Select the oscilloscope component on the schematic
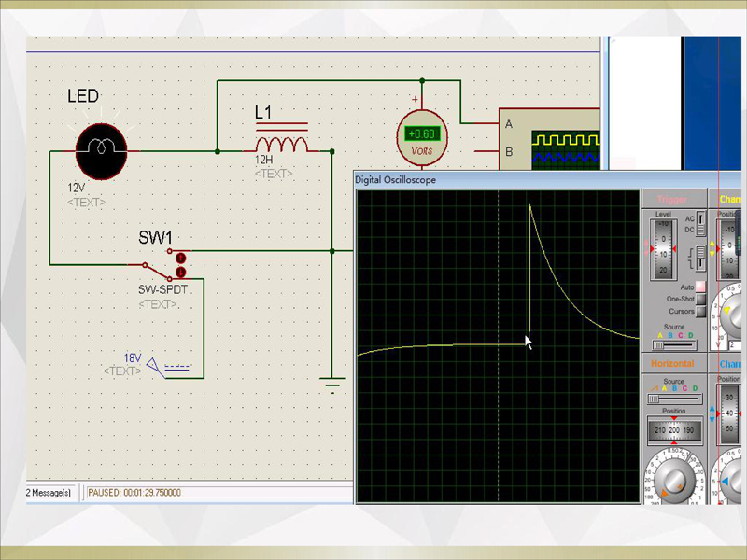747x560 pixels. tap(553, 145)
